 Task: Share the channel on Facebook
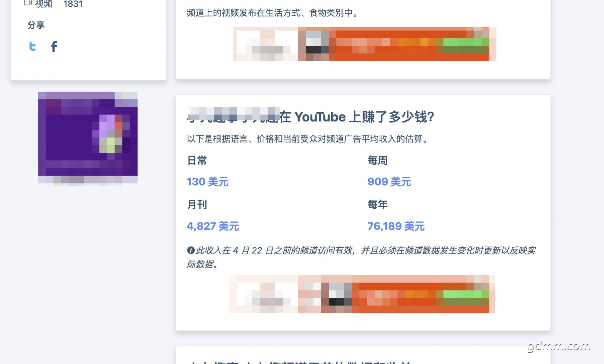(54, 46)
